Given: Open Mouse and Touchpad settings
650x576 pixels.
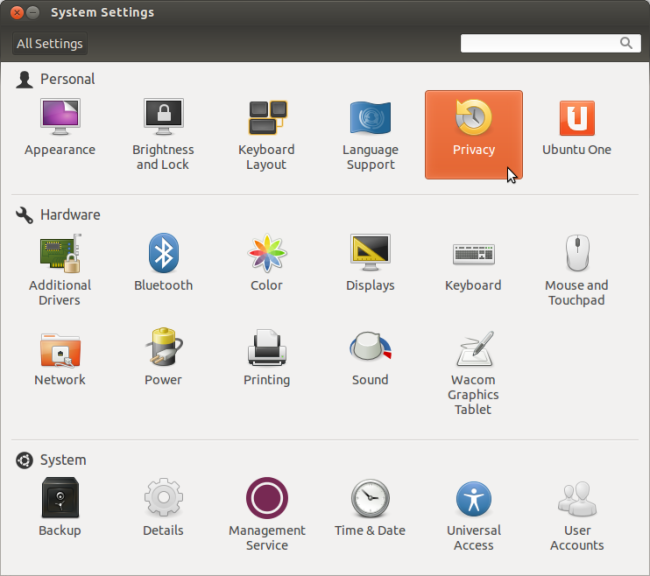Looking at the screenshot, I should coord(577,270).
